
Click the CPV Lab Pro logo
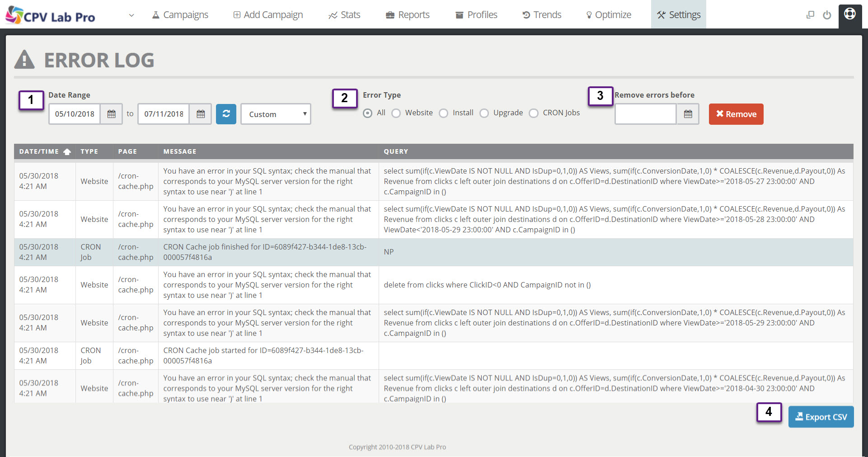(x=50, y=15)
